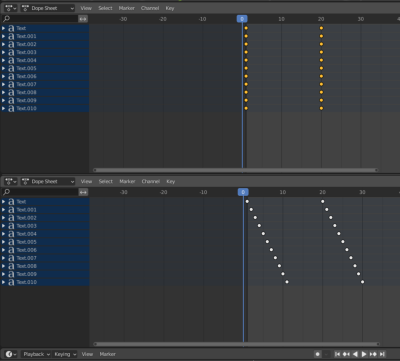
Task: Open the editor type menu in the top dope sheet
Action: [x=10, y=8]
